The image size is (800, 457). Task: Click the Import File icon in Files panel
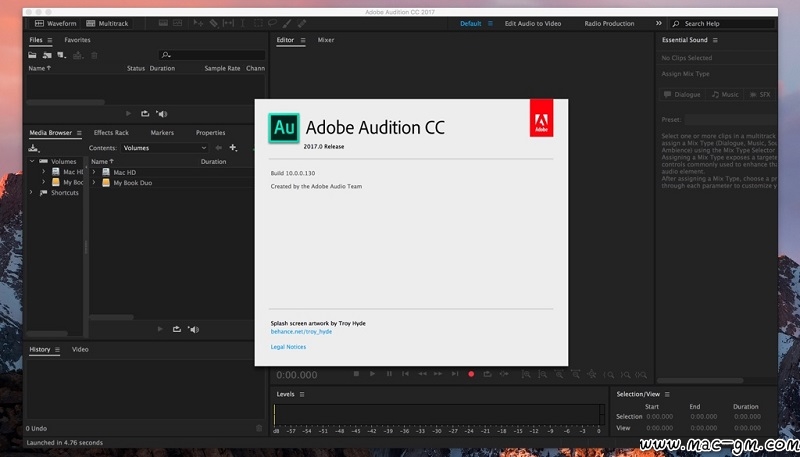47,55
